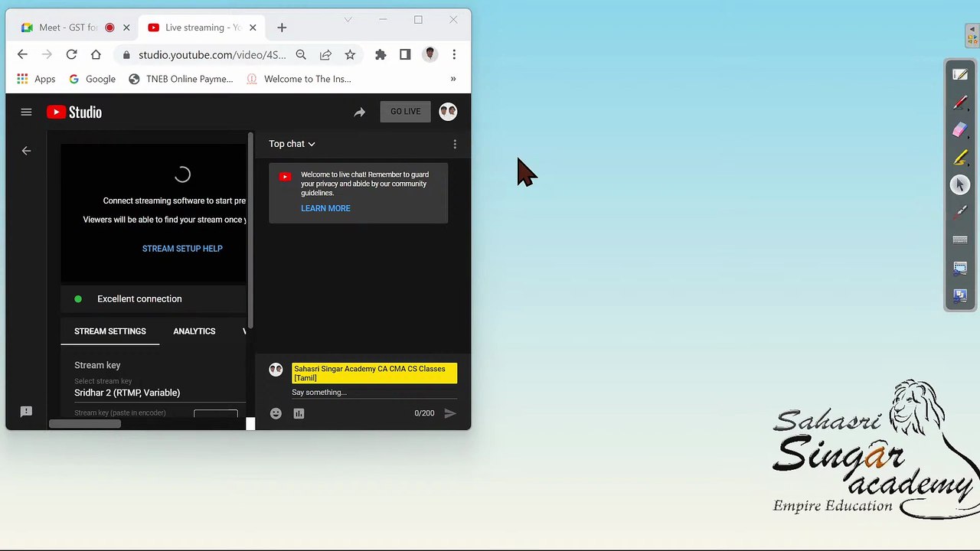Click the GO LIVE button
Viewport: 980px width, 551px height.
pos(405,112)
